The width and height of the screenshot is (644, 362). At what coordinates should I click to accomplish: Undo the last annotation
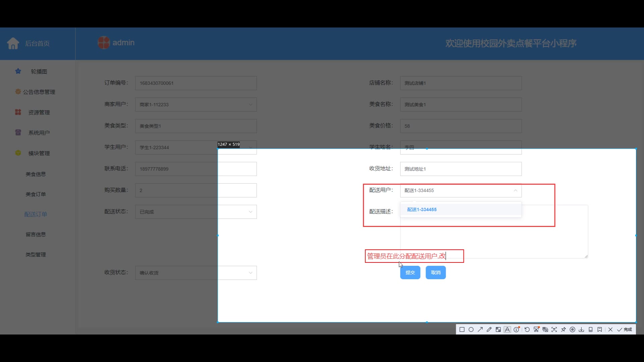tap(527, 329)
